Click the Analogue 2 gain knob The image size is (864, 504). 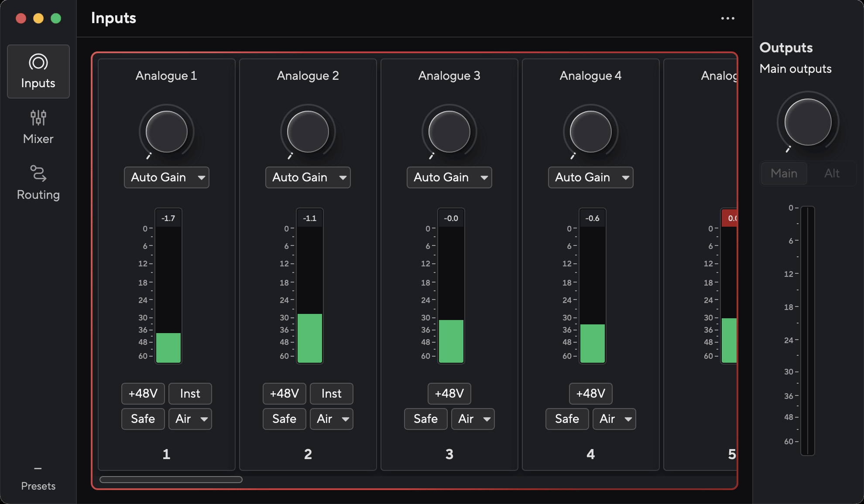(x=308, y=132)
